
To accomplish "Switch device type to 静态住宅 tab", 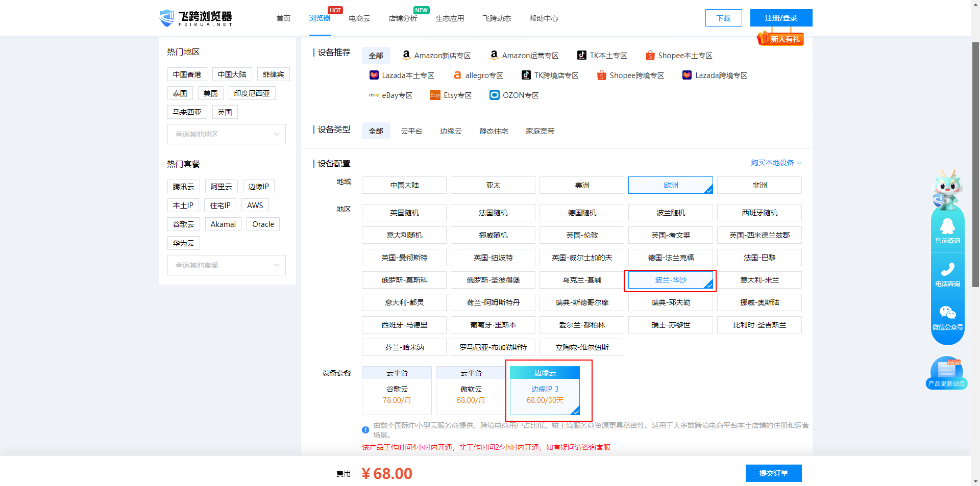I will pyautogui.click(x=494, y=131).
